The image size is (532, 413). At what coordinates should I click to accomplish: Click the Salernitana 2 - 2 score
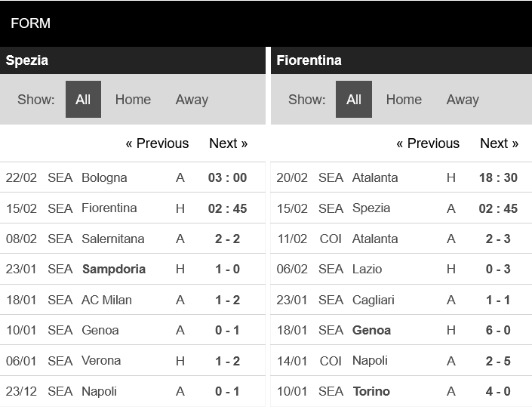click(x=227, y=239)
